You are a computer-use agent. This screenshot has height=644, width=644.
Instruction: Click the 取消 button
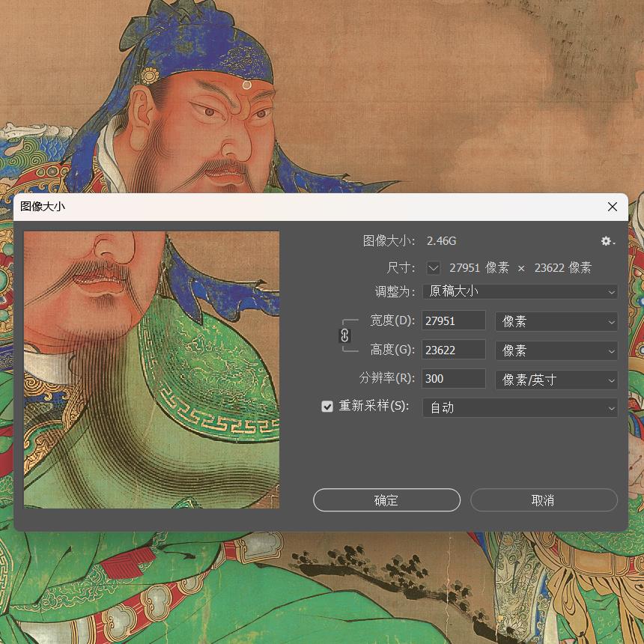(544, 499)
